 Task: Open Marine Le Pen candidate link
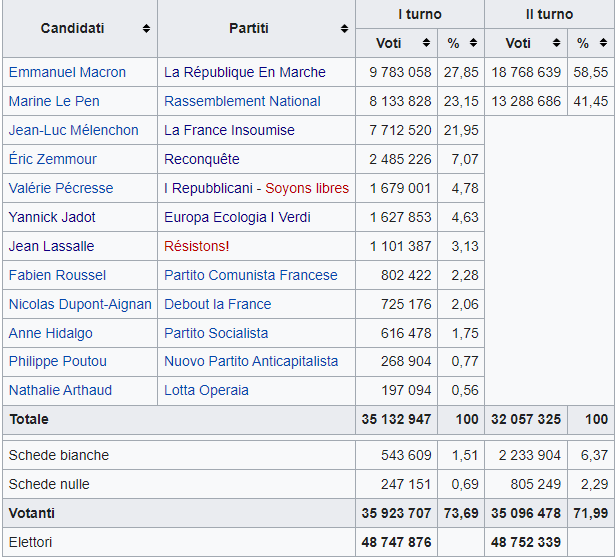[54, 101]
